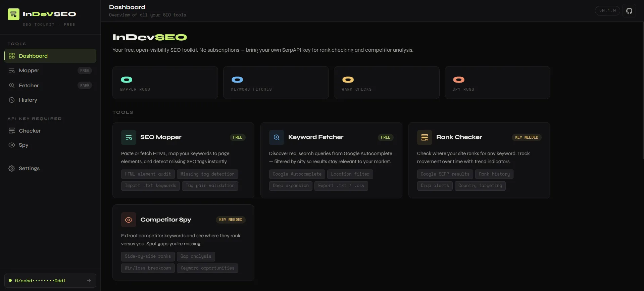Click the orange Spy Runs counter zero

459,80
